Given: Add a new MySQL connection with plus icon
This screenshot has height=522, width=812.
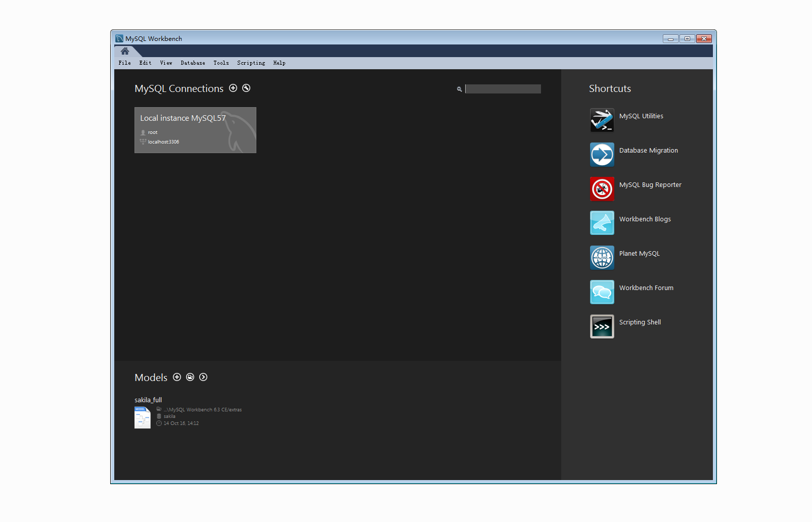Looking at the screenshot, I should [233, 88].
